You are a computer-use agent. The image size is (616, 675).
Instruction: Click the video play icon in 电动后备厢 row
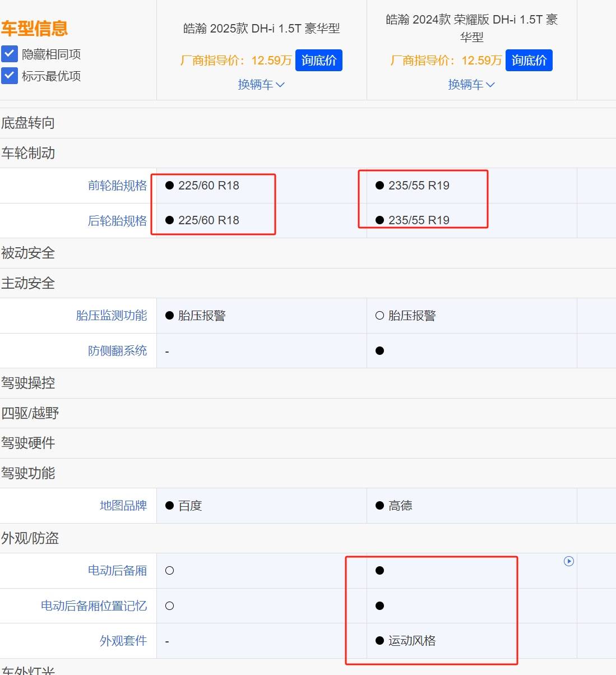(x=568, y=561)
